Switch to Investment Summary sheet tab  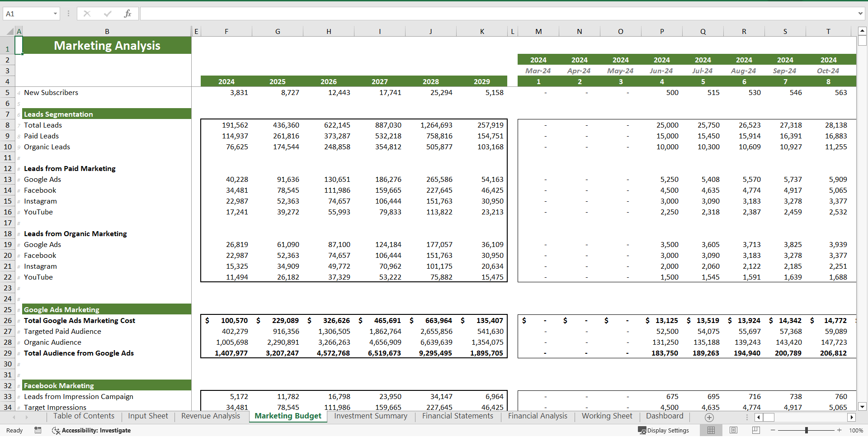click(x=371, y=416)
